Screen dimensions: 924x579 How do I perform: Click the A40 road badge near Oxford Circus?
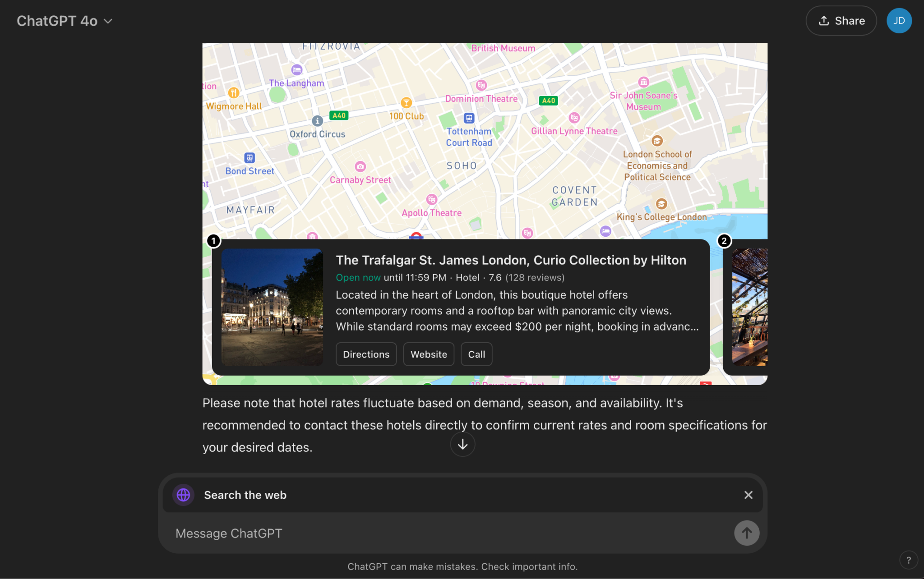point(339,115)
